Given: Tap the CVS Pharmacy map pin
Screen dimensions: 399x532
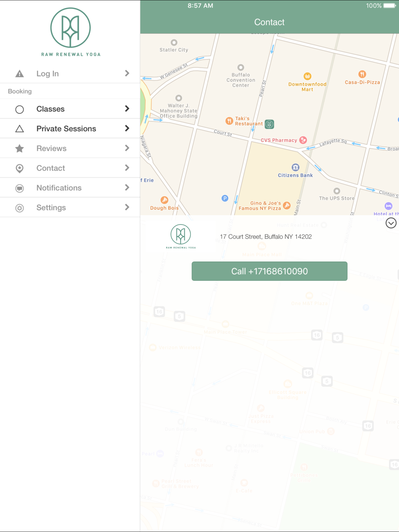Looking at the screenshot, I should (x=303, y=140).
